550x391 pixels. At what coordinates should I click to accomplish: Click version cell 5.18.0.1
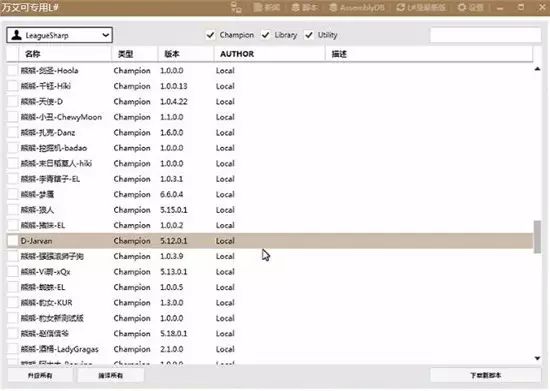pos(174,333)
